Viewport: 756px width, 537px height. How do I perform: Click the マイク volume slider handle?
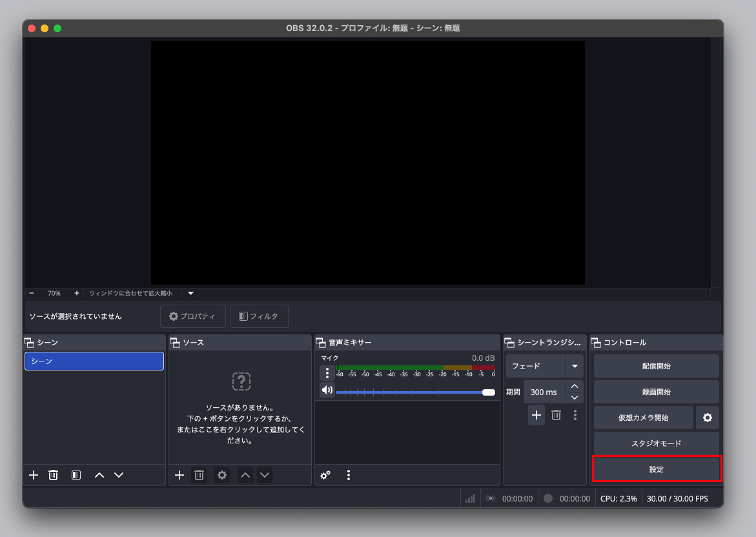[489, 392]
